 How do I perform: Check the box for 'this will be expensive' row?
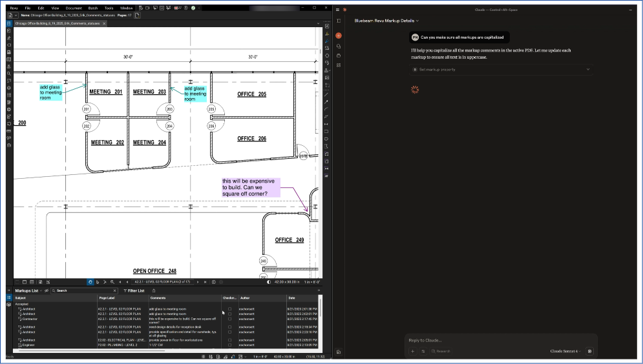pyautogui.click(x=229, y=319)
